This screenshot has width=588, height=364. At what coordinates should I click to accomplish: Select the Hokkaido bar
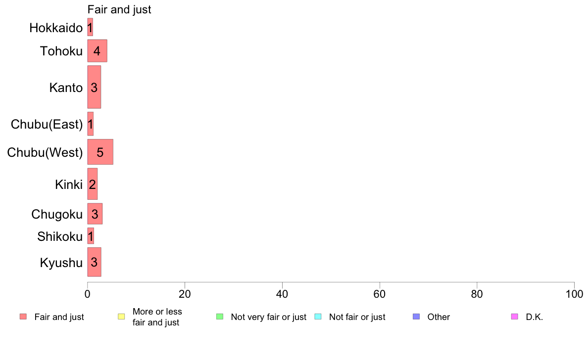pos(90,27)
